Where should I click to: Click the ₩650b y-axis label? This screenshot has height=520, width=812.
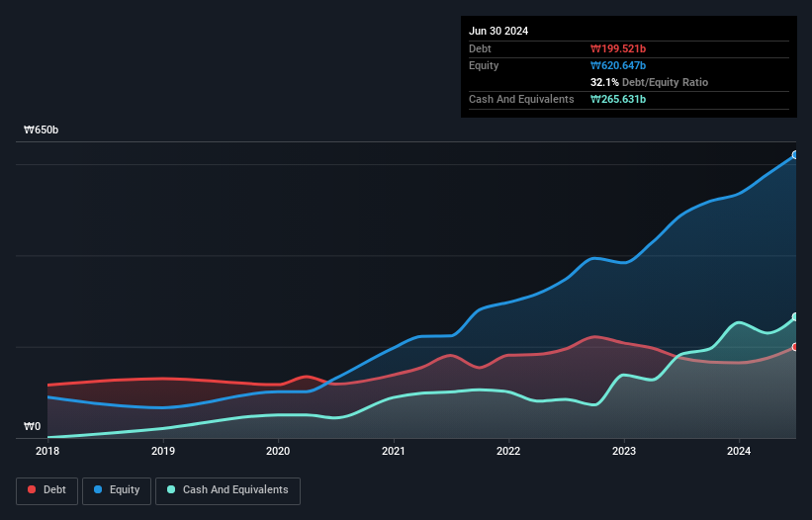(42, 130)
